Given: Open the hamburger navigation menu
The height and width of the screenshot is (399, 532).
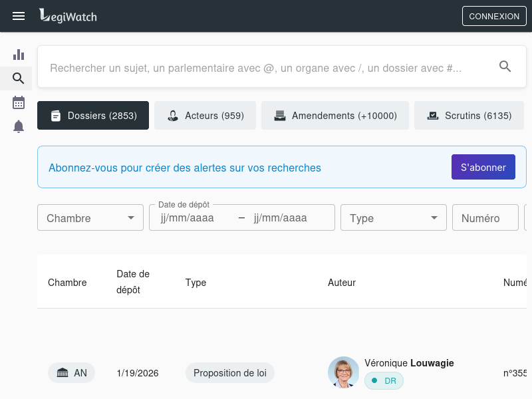Looking at the screenshot, I should (x=19, y=16).
